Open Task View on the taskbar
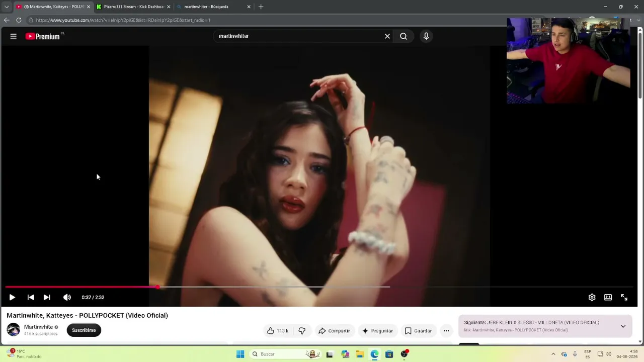The image size is (644, 362). pyautogui.click(x=330, y=354)
